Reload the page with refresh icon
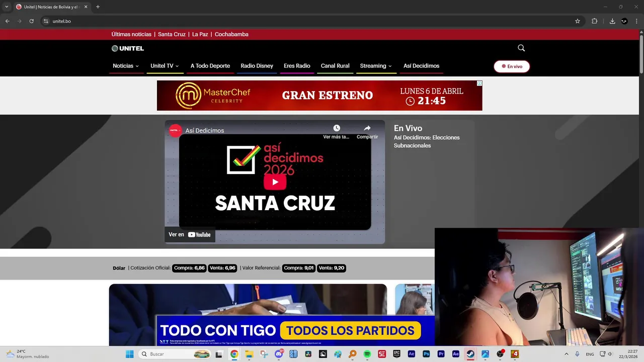This screenshot has width=644, height=362. pos(31,21)
